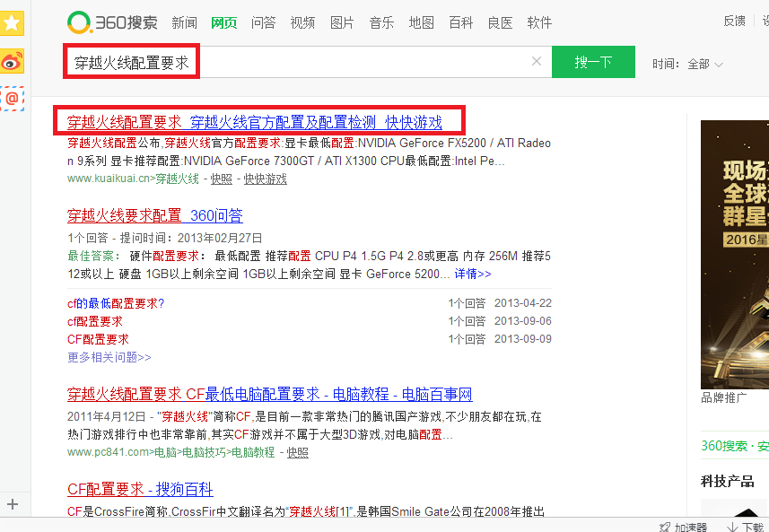Click date text 2013-09-09

pyautogui.click(x=523, y=339)
